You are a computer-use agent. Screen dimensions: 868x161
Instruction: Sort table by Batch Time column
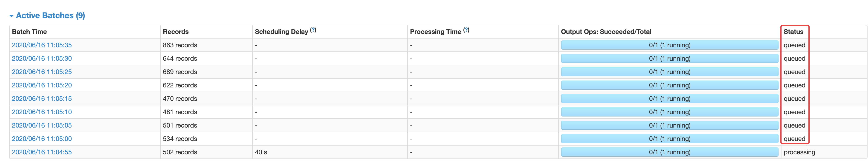coord(29,31)
